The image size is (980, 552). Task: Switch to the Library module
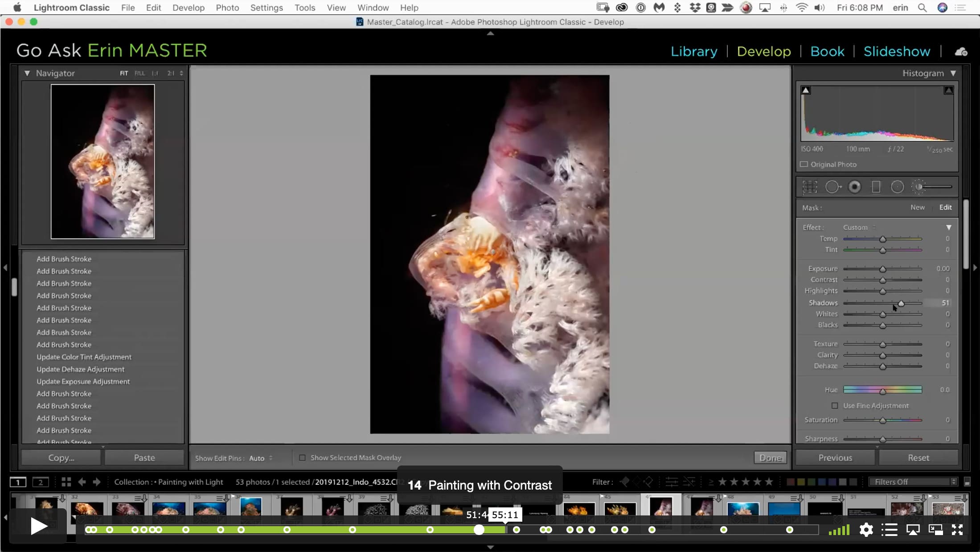[x=694, y=51]
